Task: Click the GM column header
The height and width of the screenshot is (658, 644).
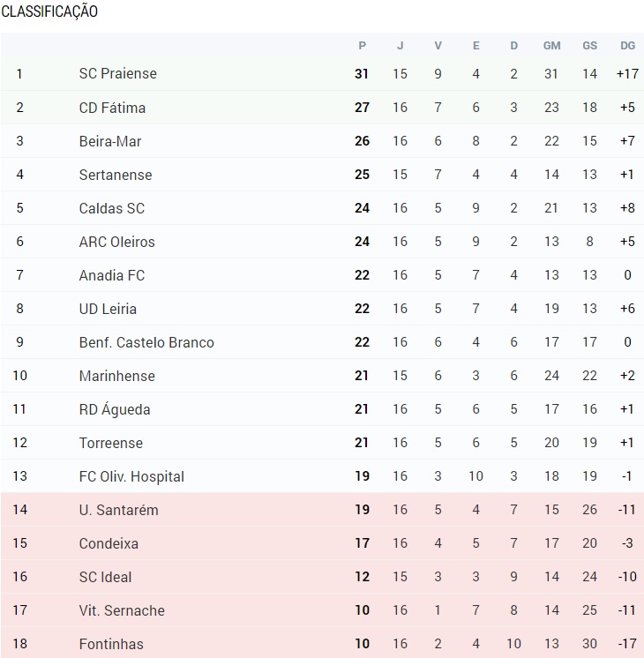Action: pos(551,46)
